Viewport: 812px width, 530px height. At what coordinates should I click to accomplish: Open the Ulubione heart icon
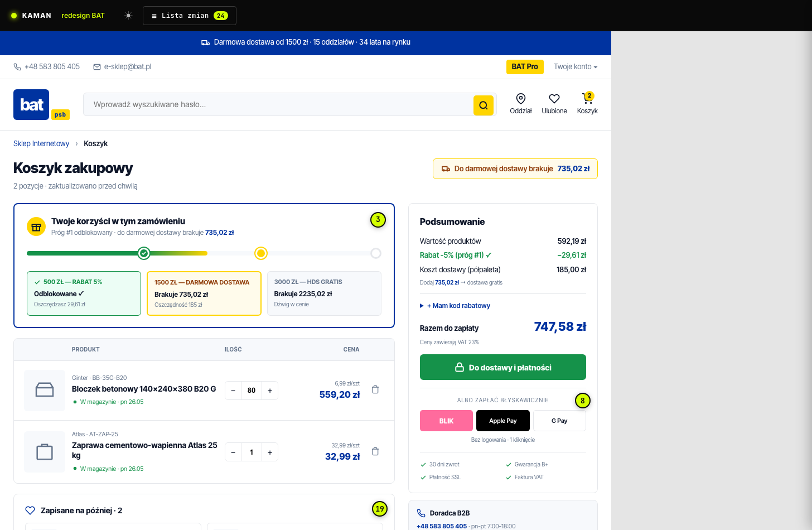point(554,99)
